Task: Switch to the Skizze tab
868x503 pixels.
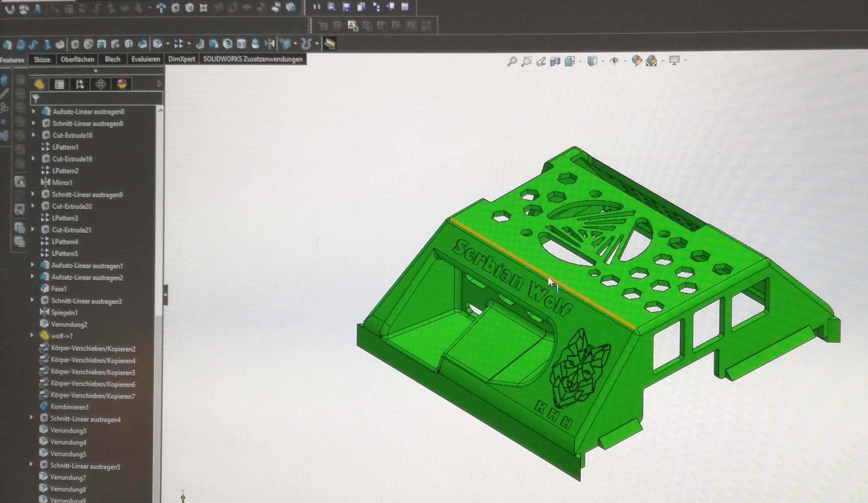Action: click(x=42, y=60)
